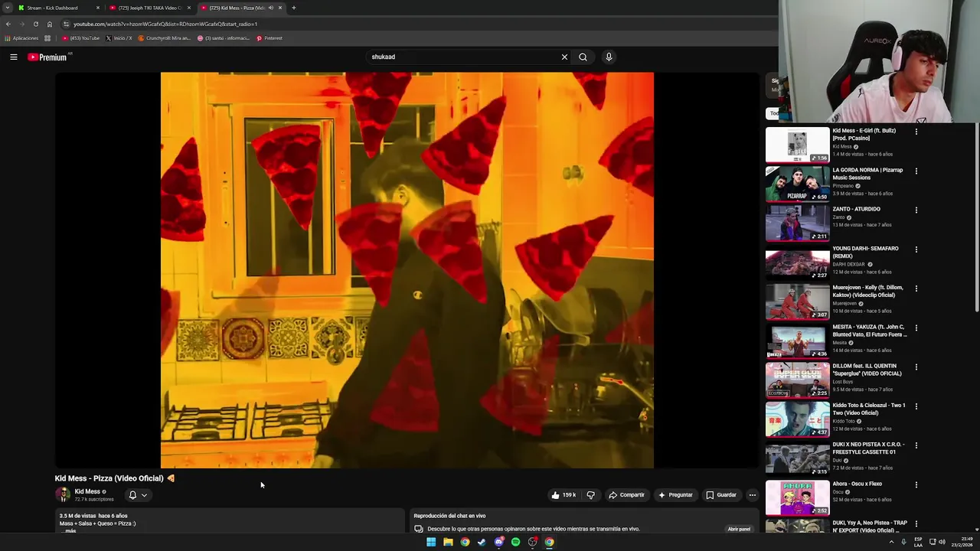Open the Apps grid icon in bookmarks bar
This screenshot has height=551, width=980.
[x=47, y=38]
